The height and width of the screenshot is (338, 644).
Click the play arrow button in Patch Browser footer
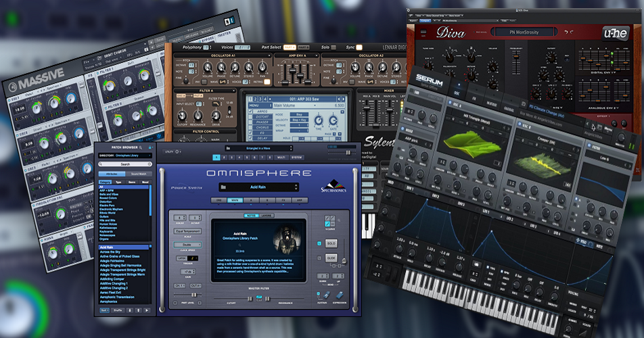coord(147,310)
